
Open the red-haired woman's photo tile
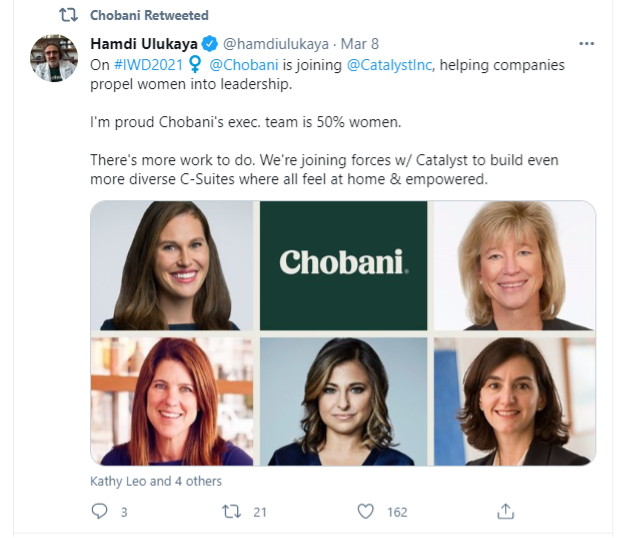tap(172, 401)
